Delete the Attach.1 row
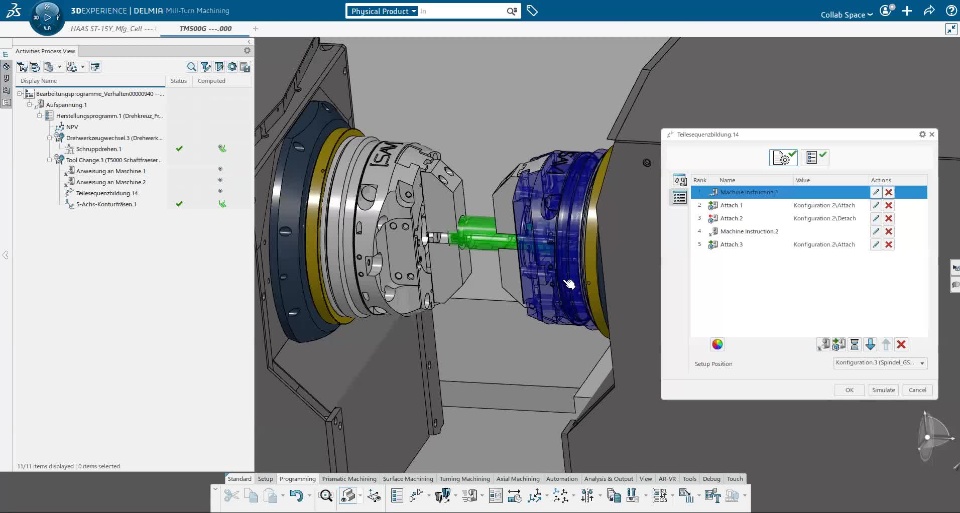 888,205
